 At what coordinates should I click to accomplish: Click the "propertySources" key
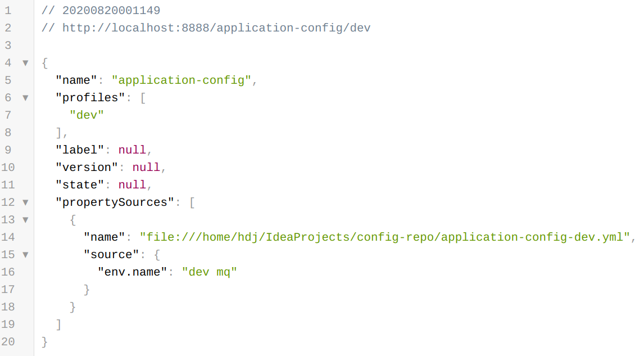coord(115,202)
